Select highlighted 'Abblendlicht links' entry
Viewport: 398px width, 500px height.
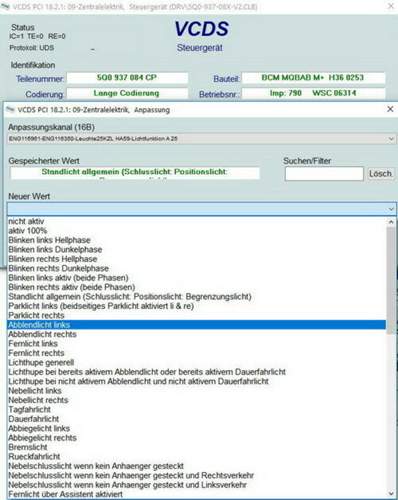click(197, 325)
